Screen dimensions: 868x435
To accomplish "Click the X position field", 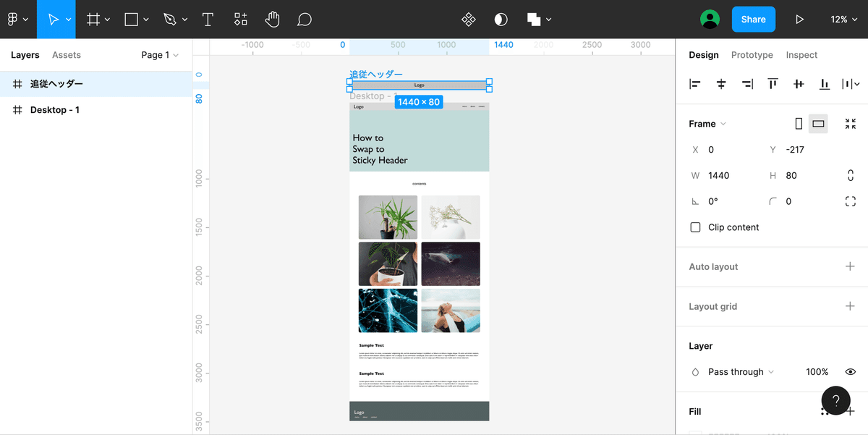I will pyautogui.click(x=723, y=150).
